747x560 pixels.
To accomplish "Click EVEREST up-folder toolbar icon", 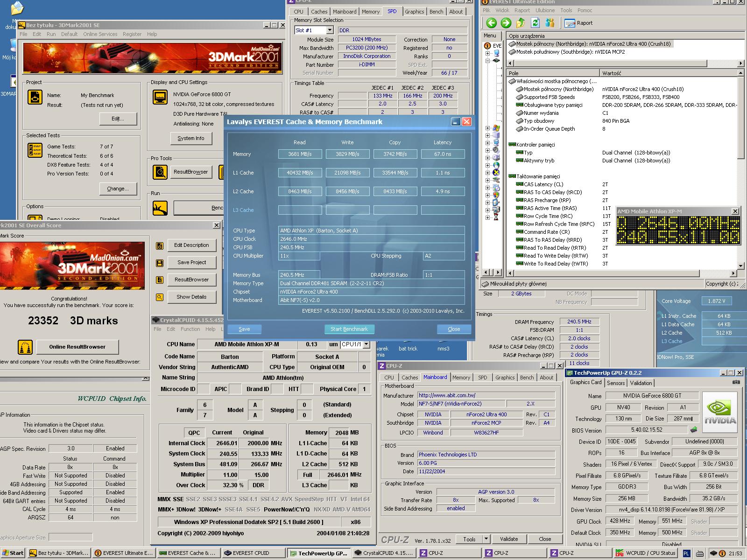I will point(521,23).
